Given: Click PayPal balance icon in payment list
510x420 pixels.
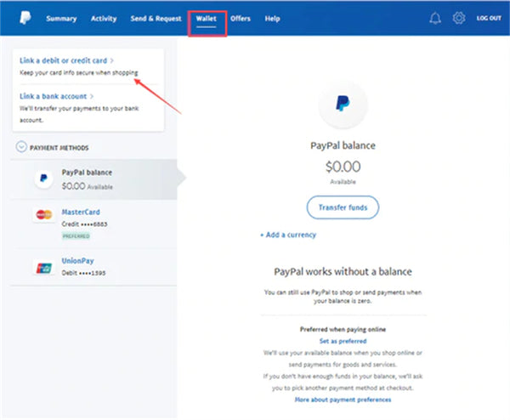Looking at the screenshot, I should click(42, 179).
